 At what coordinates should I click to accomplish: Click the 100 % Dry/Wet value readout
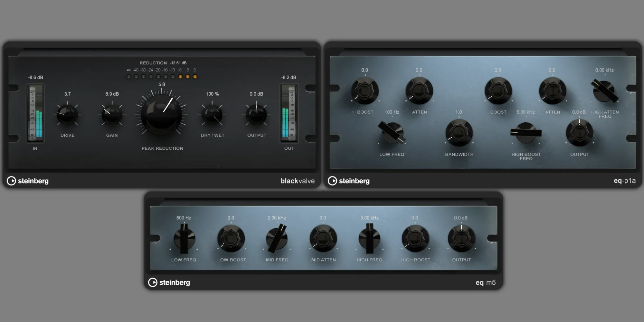pos(212,94)
